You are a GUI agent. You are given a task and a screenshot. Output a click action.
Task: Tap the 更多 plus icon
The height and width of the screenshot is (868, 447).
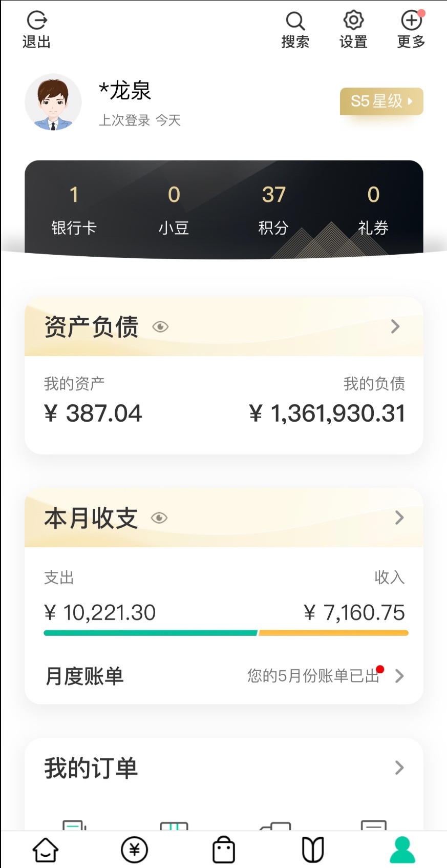point(411,21)
